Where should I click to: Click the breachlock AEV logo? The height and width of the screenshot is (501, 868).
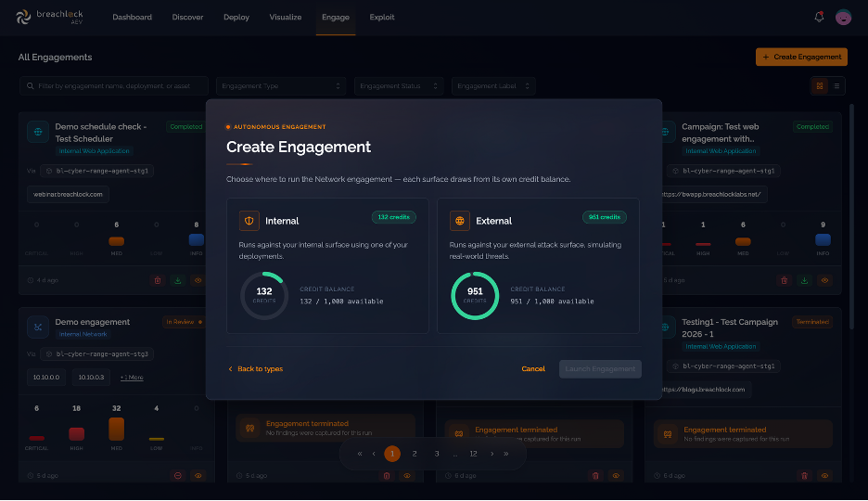[x=49, y=17]
